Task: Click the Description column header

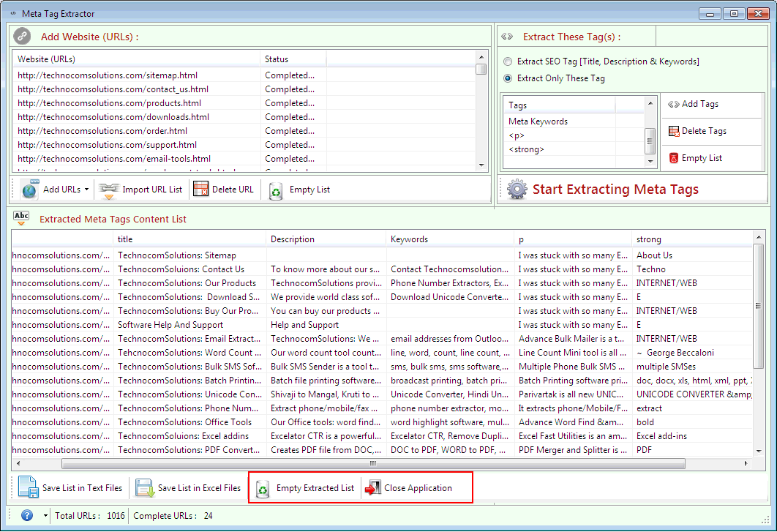Action: pyautogui.click(x=326, y=239)
